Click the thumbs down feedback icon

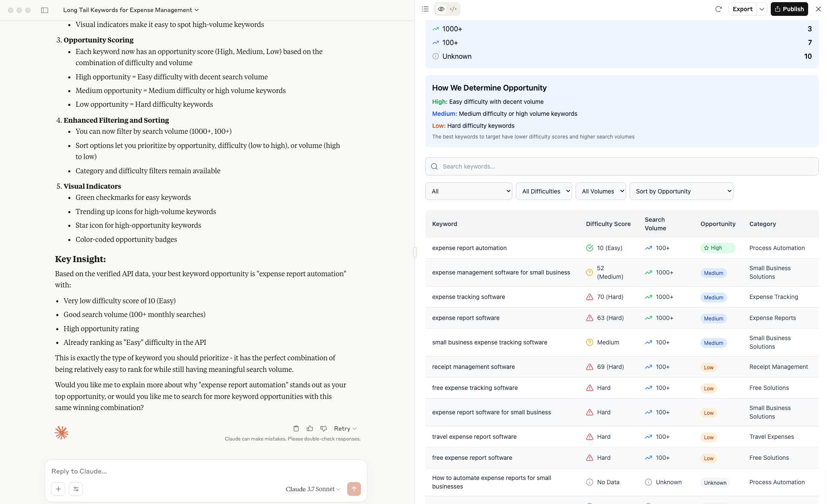[x=324, y=429]
